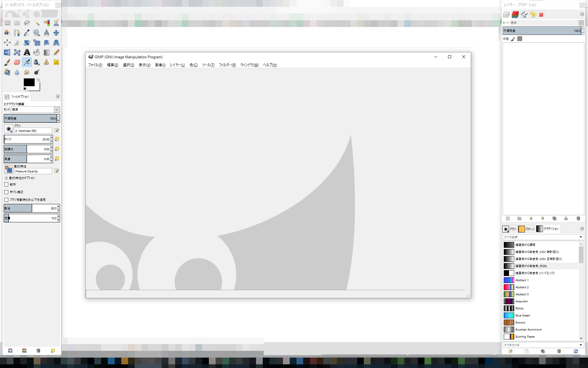This screenshot has height=368, width=588.
Task: Select the Shear tool
Action: [47, 43]
